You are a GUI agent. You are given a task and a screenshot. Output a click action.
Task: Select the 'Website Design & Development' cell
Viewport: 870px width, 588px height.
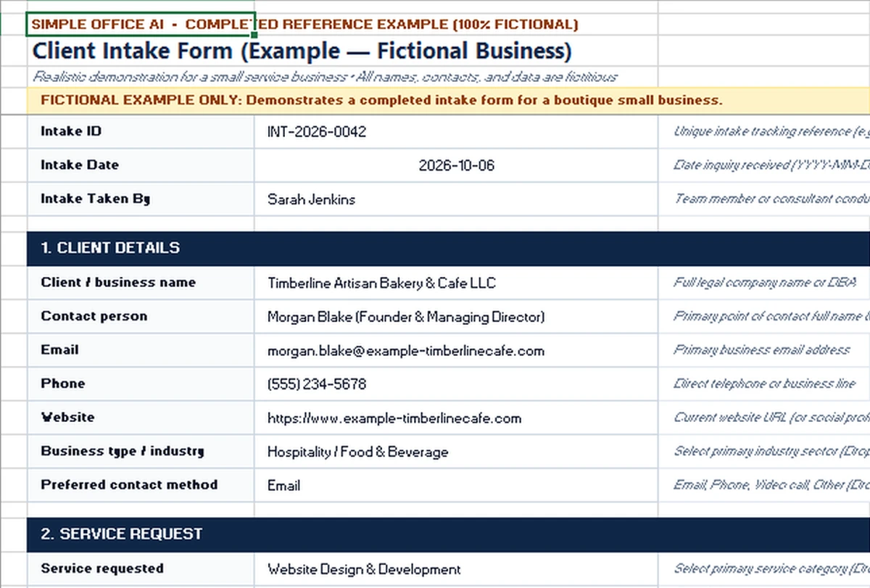pyautogui.click(x=456, y=568)
